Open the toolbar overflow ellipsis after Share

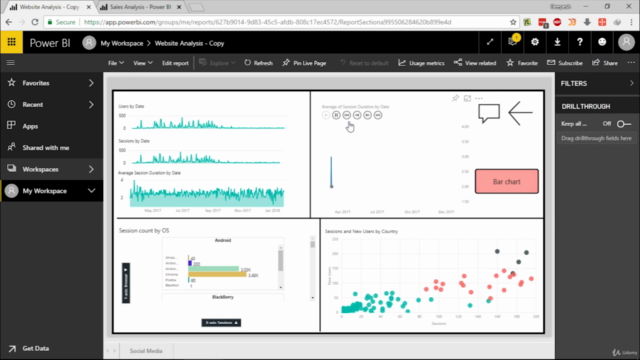631,63
